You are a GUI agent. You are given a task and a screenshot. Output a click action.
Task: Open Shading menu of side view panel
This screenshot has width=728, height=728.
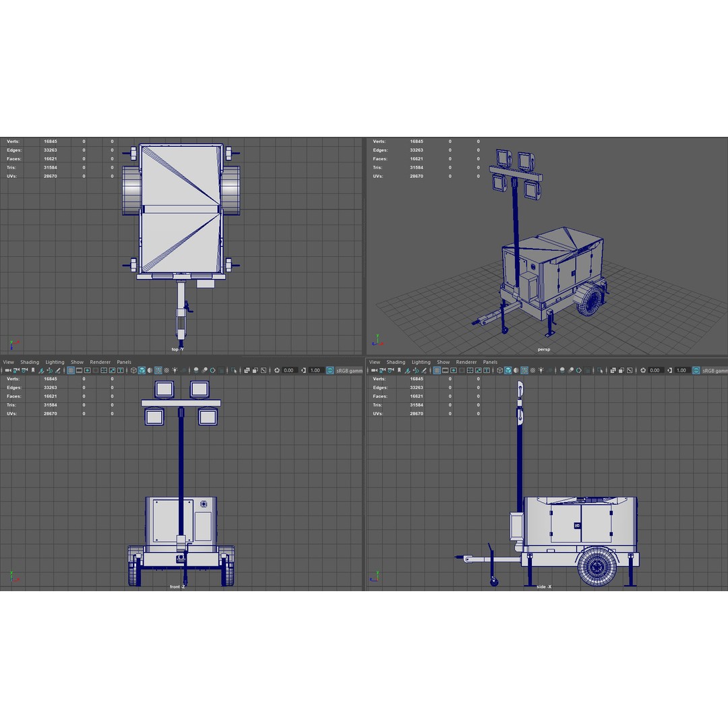click(x=396, y=362)
